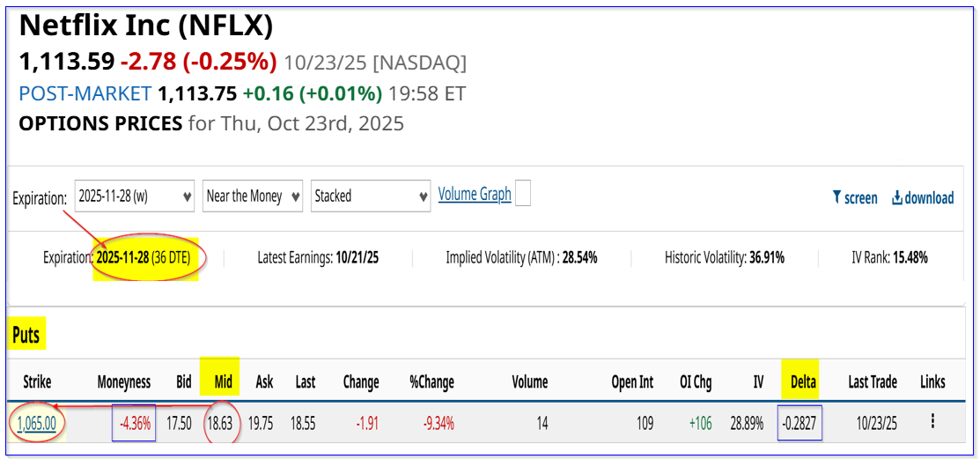
Task: Expand the Near the Money dropdown
Action: (x=252, y=196)
